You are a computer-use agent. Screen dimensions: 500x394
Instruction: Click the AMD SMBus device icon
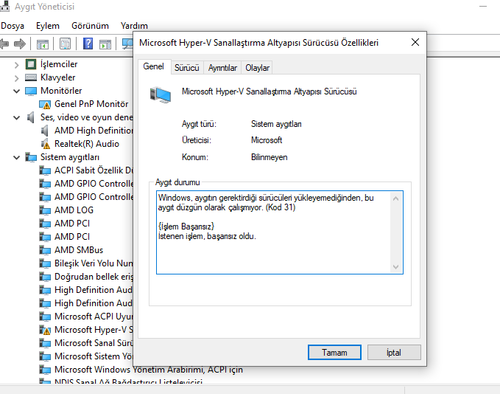coord(45,250)
